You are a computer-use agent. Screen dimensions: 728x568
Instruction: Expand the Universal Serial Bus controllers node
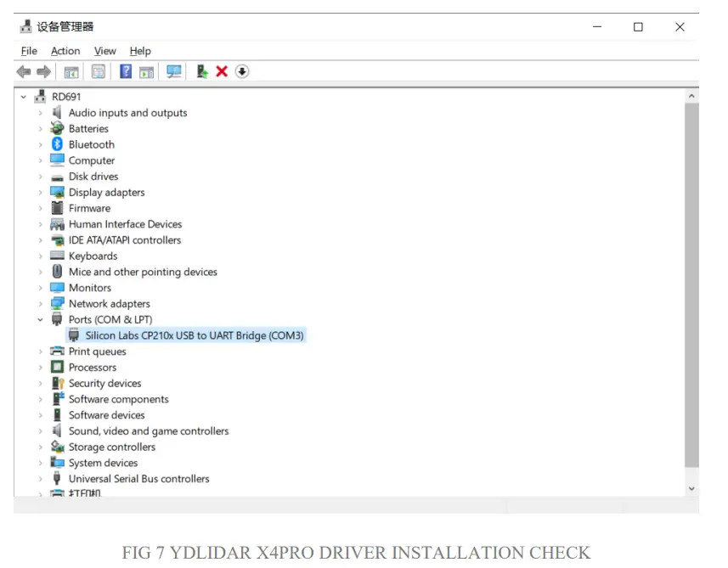(42, 478)
